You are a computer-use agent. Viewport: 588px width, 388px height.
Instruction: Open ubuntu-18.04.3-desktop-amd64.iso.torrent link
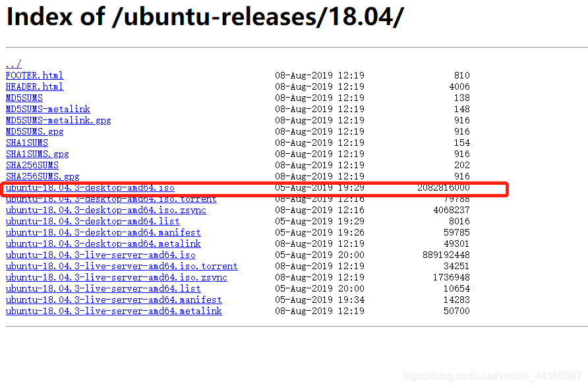pos(111,199)
